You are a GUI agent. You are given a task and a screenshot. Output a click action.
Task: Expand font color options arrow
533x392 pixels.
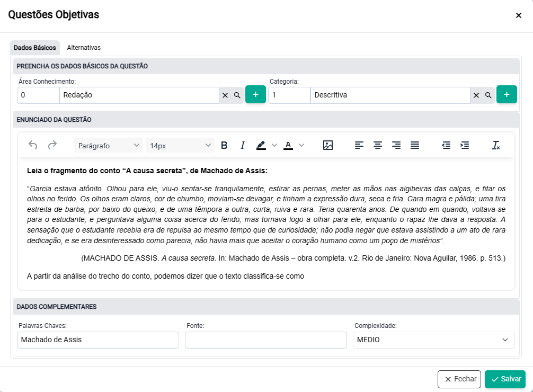click(301, 146)
